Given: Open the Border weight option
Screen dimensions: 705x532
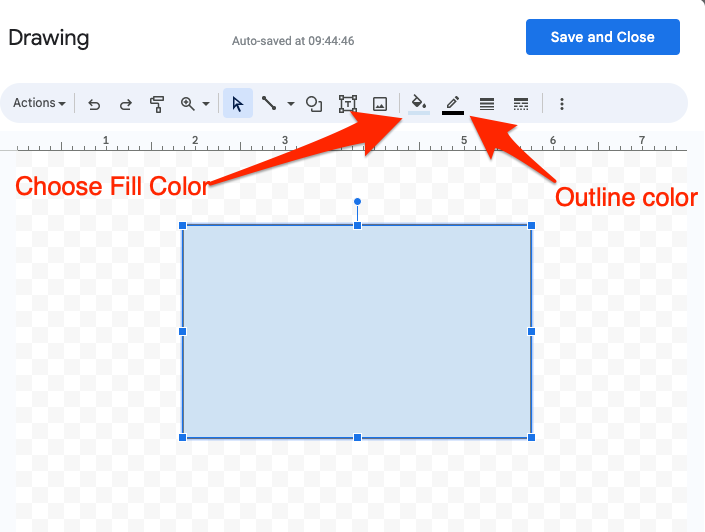Looking at the screenshot, I should (487, 104).
